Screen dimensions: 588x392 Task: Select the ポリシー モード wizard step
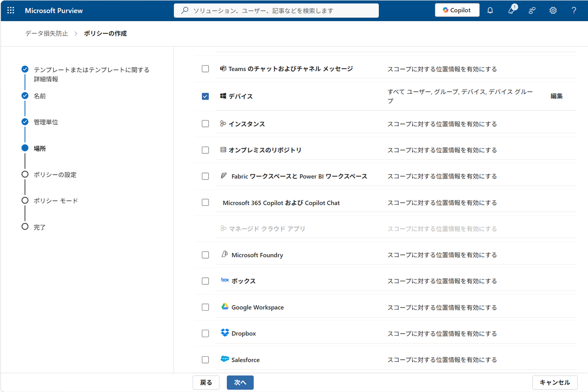pos(55,201)
